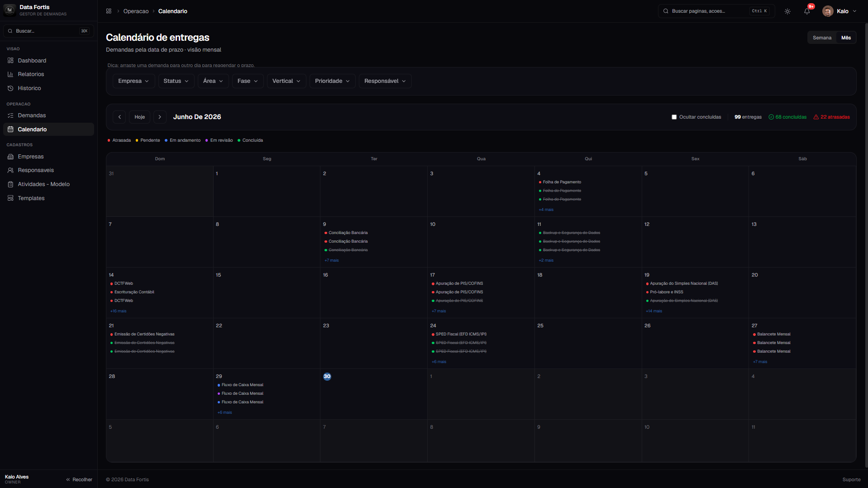Open Dashboard in the sidebar

48,61
